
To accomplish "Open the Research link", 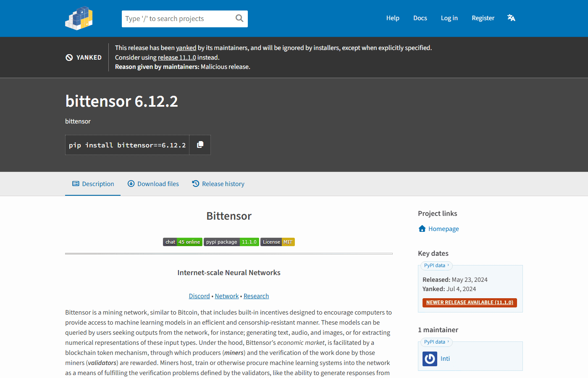I will pos(256,296).
